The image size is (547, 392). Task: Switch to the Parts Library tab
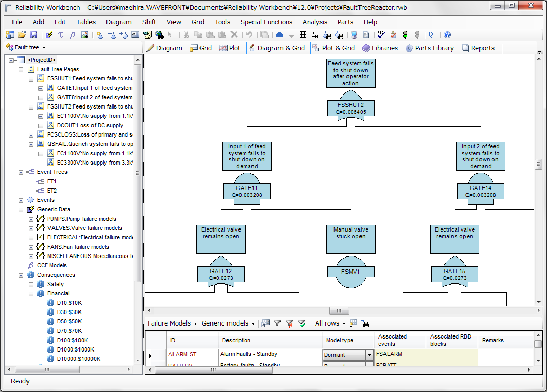click(x=430, y=48)
